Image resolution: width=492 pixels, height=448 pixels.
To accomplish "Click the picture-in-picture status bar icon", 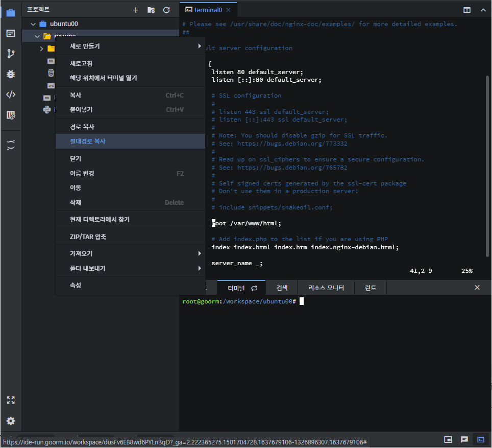I will [x=448, y=439].
